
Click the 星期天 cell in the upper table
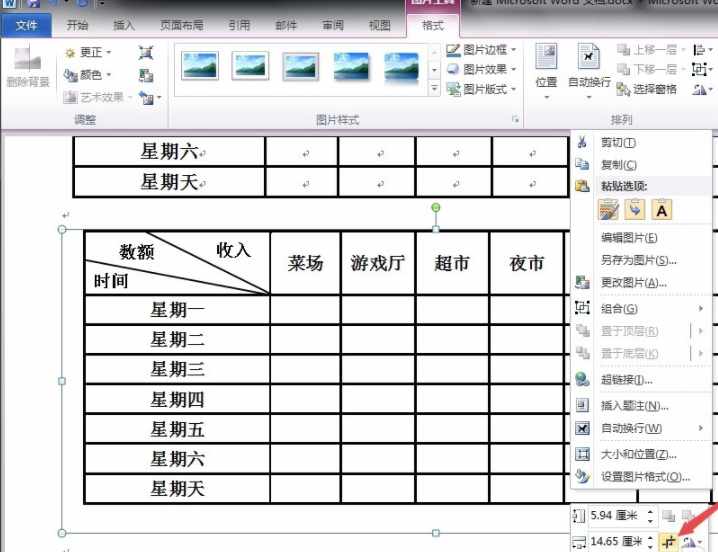(x=169, y=182)
